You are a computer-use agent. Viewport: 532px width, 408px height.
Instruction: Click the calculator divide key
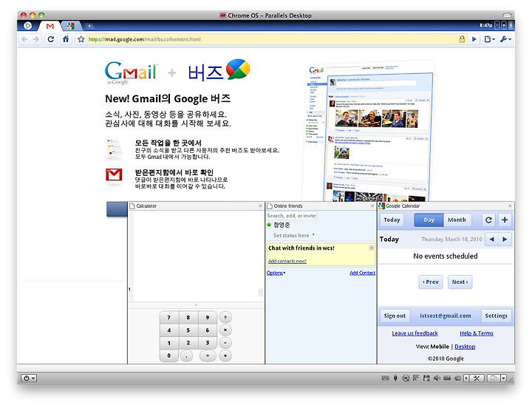[225, 317]
